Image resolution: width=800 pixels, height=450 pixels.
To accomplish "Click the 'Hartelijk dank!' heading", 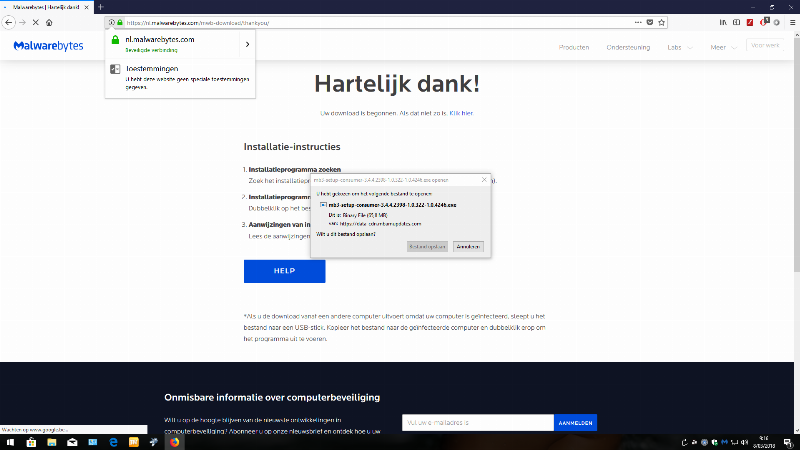I will (397, 84).
